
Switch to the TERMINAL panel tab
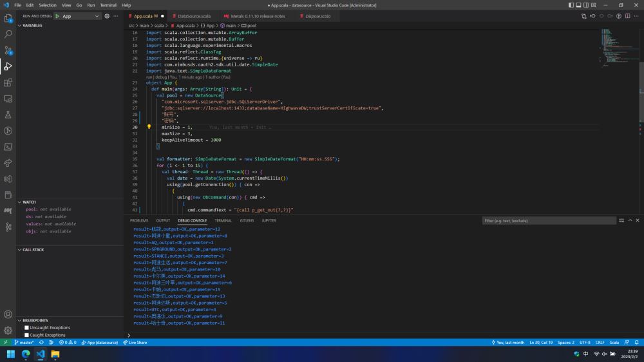[x=223, y=220]
